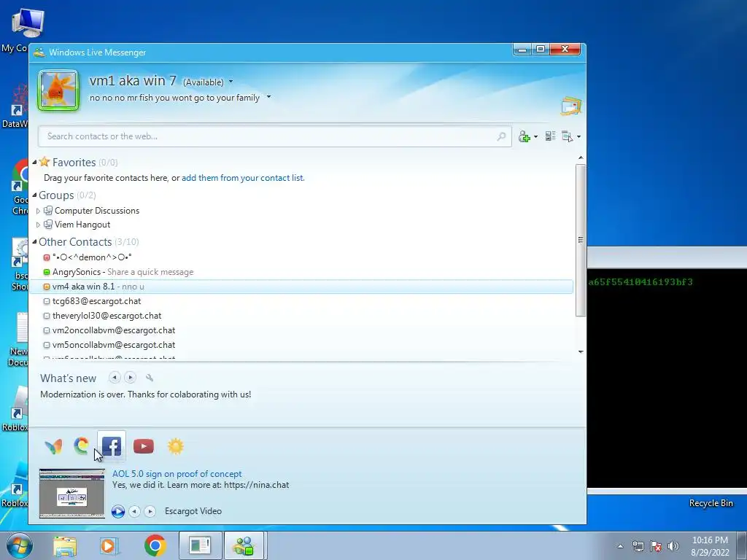Open the YouTube tab
This screenshot has width=747, height=560.
[144, 446]
